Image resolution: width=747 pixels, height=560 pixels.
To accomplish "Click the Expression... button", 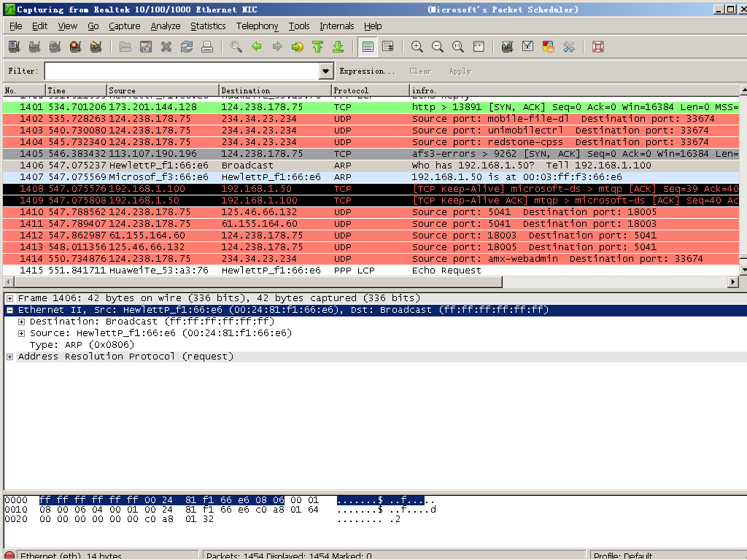I will coord(368,71).
